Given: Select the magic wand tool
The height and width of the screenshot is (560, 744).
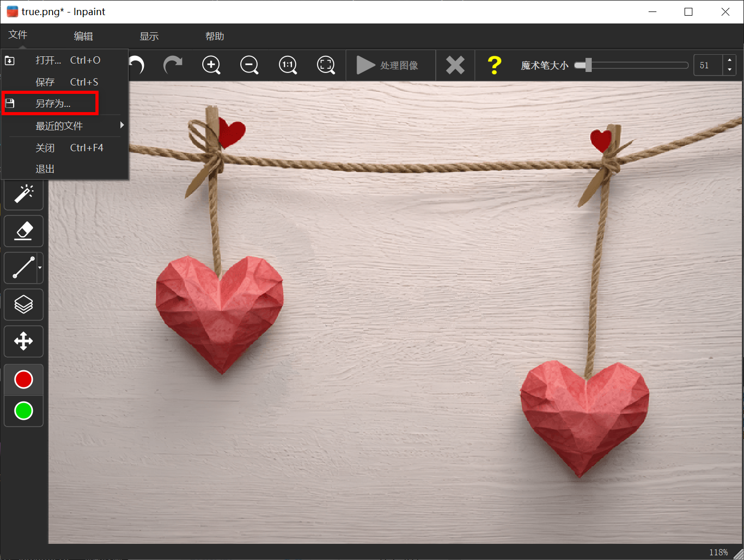Looking at the screenshot, I should point(23,193).
